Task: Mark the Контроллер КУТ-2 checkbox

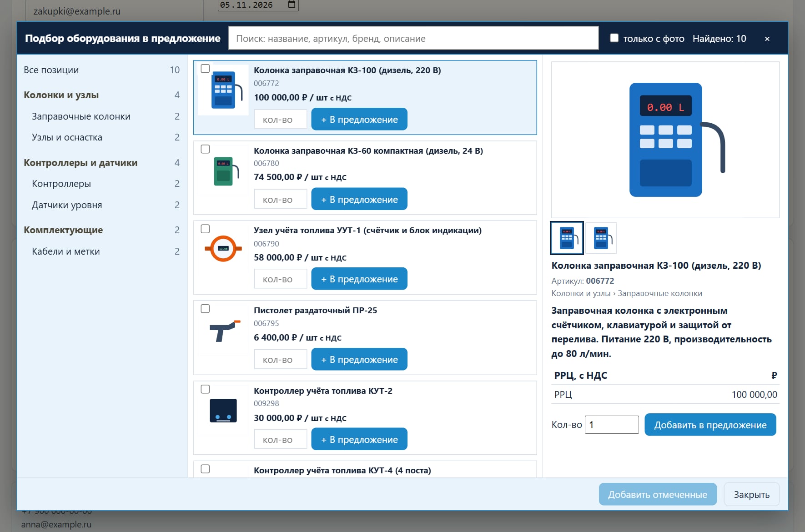Action: 205,389
